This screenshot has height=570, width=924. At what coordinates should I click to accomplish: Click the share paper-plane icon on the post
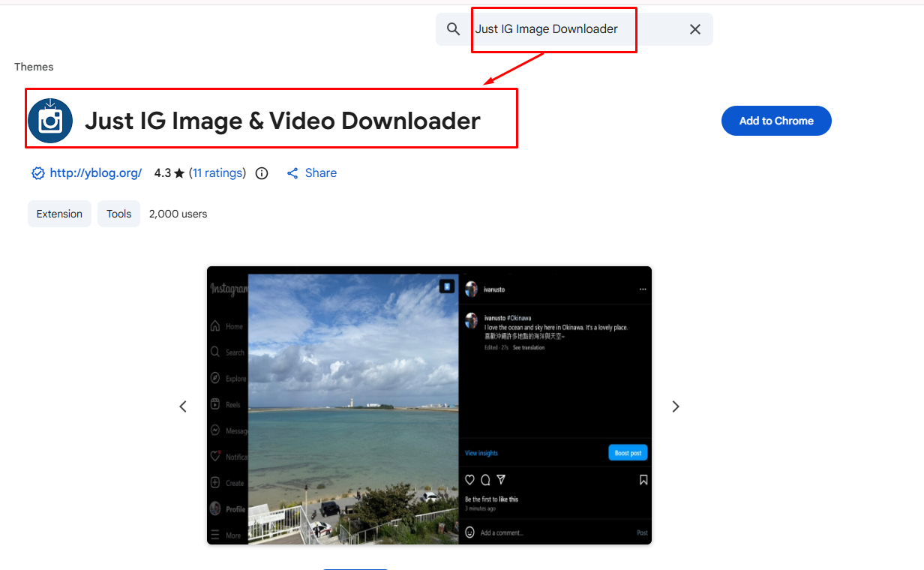tap(501, 480)
